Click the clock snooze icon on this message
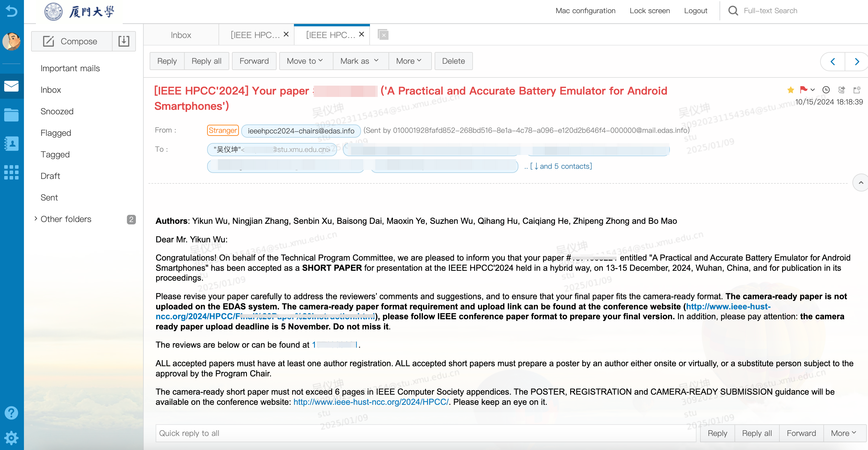 [x=826, y=90]
